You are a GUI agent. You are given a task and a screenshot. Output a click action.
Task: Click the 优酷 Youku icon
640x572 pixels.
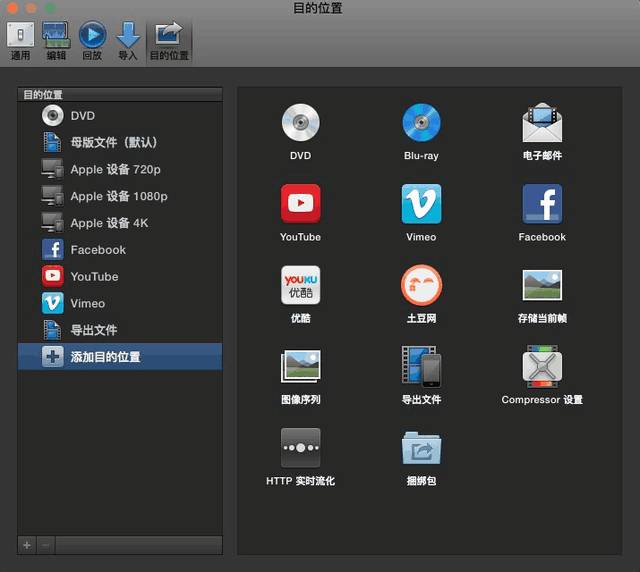pos(300,285)
